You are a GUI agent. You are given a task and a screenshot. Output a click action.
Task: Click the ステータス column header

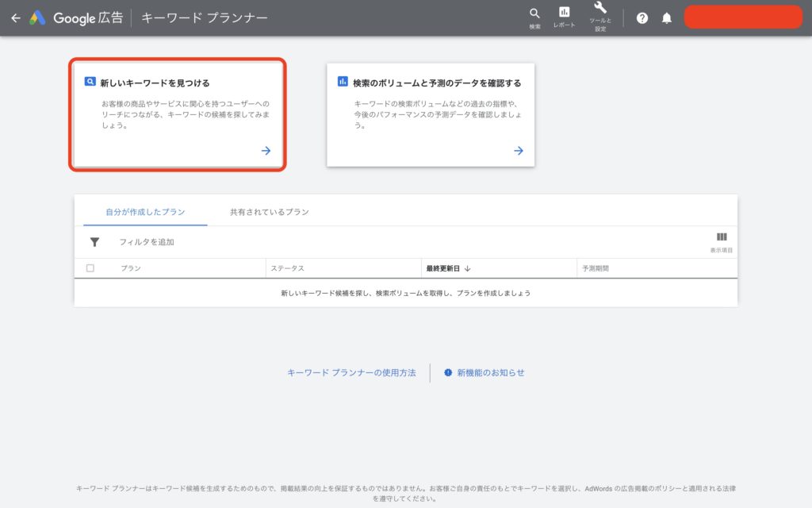click(x=287, y=268)
